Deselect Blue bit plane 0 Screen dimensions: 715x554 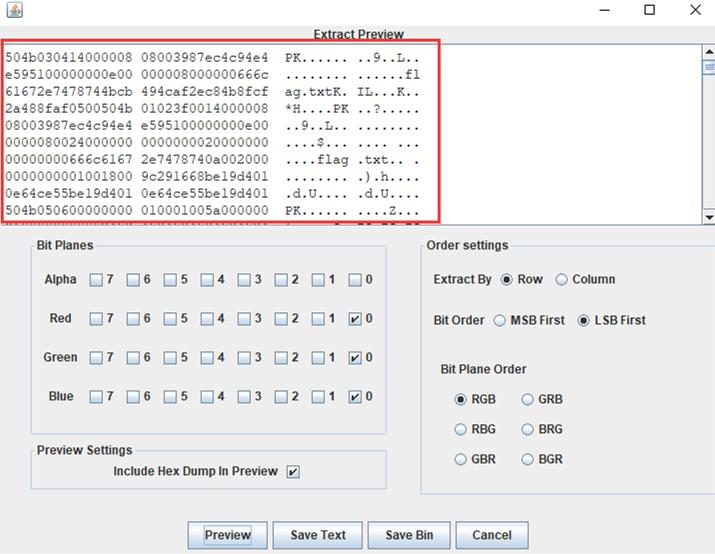(355, 397)
